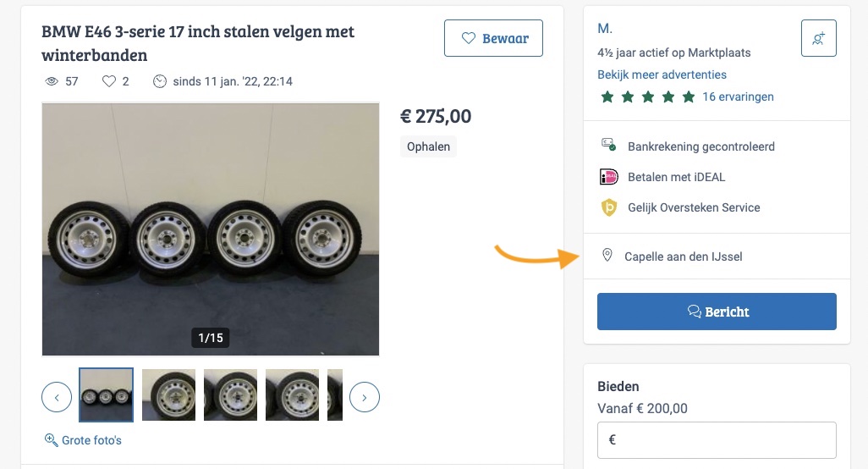
Task: Open the 16 ervaringen reviews link
Action: [738, 97]
